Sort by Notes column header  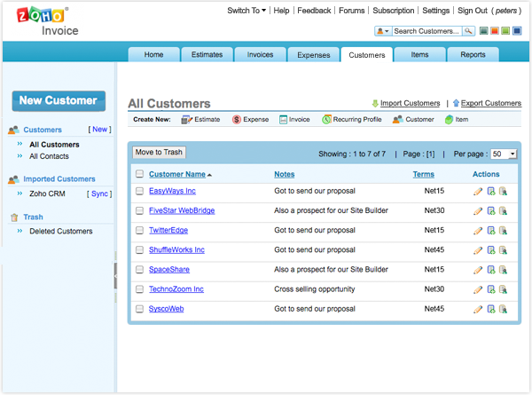[x=285, y=174]
